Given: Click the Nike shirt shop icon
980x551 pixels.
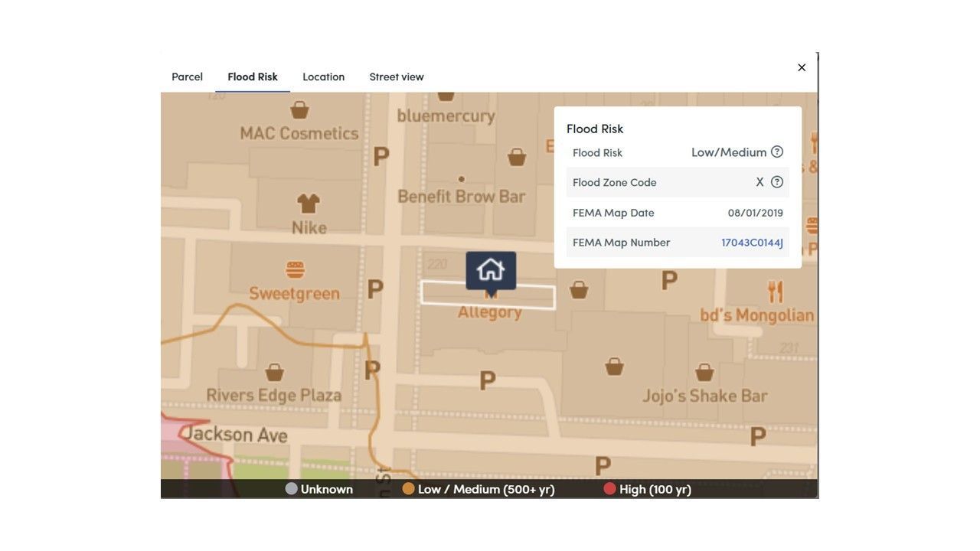Looking at the screenshot, I should coord(308,203).
